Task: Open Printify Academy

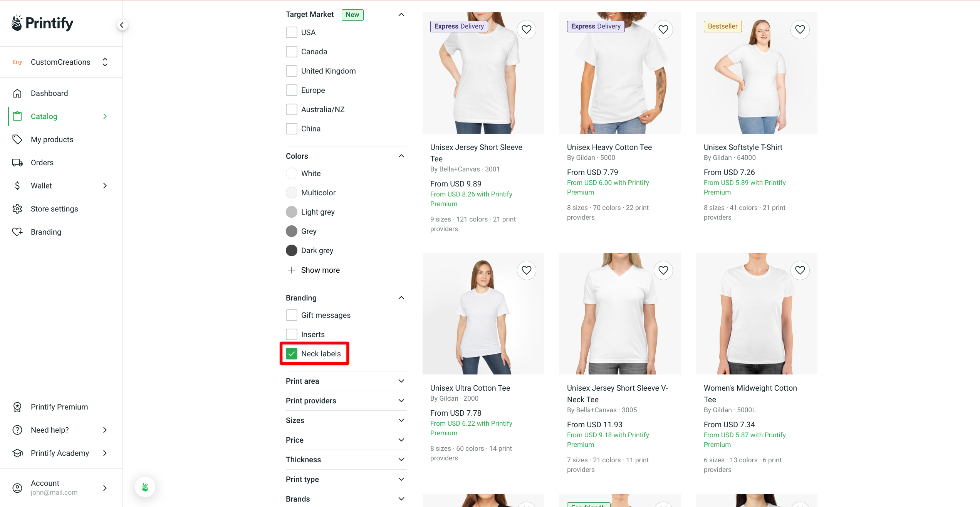Action: [x=59, y=453]
